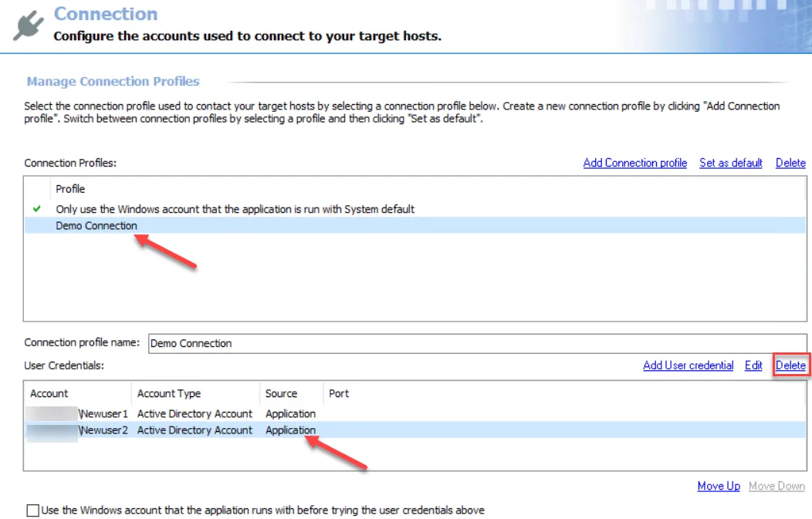Viewport: 812px width, 519px height.
Task: Click Delete link for User Credentials
Action: [790, 366]
